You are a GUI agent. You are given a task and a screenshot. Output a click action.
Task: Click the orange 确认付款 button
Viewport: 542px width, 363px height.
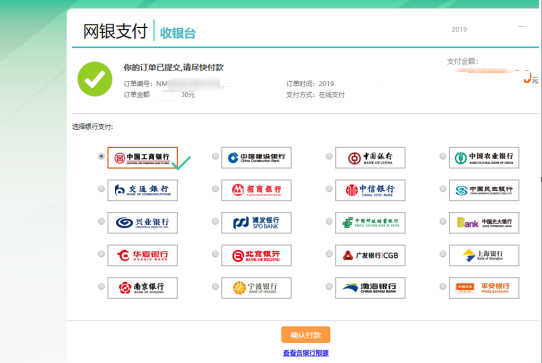pyautogui.click(x=306, y=335)
